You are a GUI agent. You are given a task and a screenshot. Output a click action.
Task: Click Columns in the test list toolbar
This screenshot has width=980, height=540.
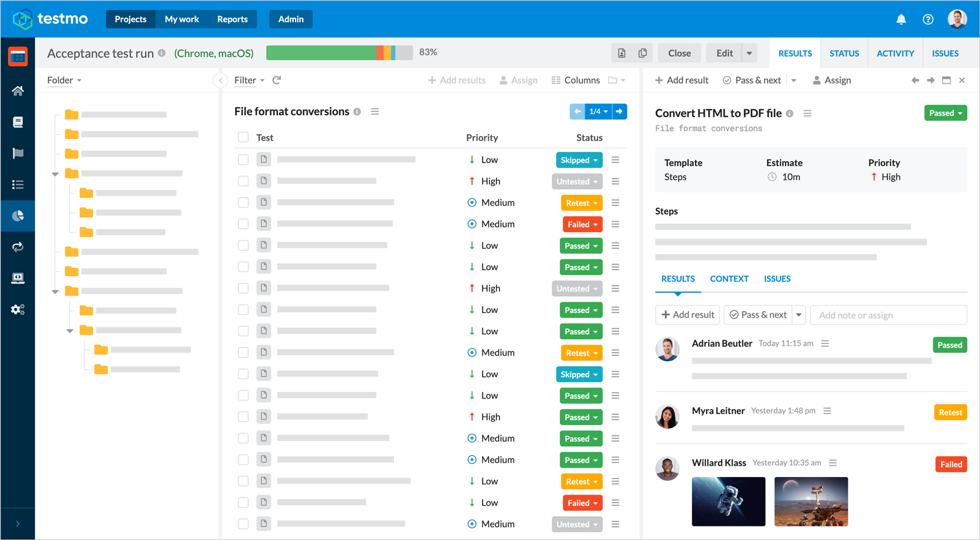click(x=576, y=80)
